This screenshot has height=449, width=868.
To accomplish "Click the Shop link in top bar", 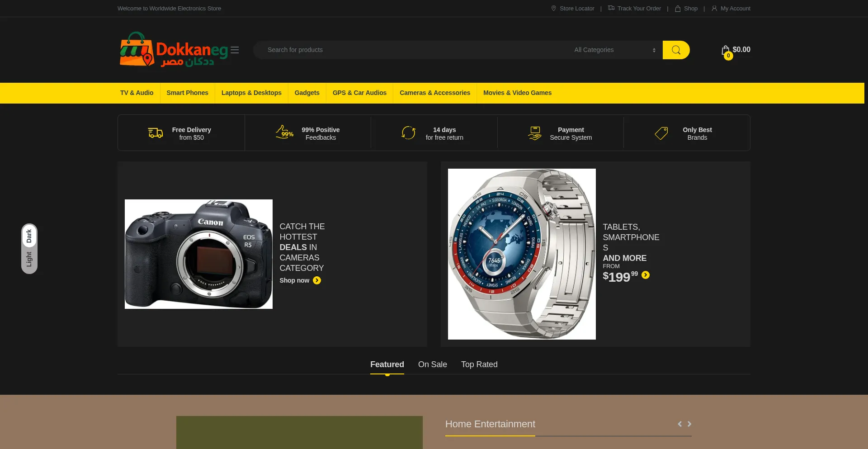I will click(x=691, y=9).
